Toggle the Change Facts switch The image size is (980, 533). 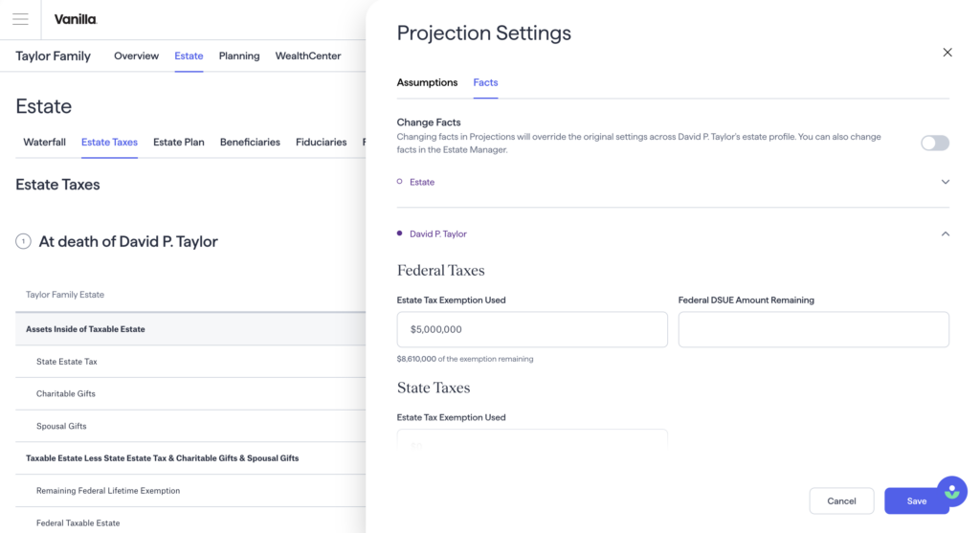pos(935,144)
